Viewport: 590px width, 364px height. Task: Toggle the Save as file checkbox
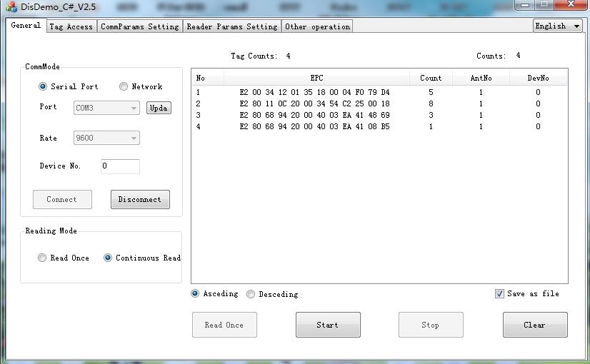[499, 293]
